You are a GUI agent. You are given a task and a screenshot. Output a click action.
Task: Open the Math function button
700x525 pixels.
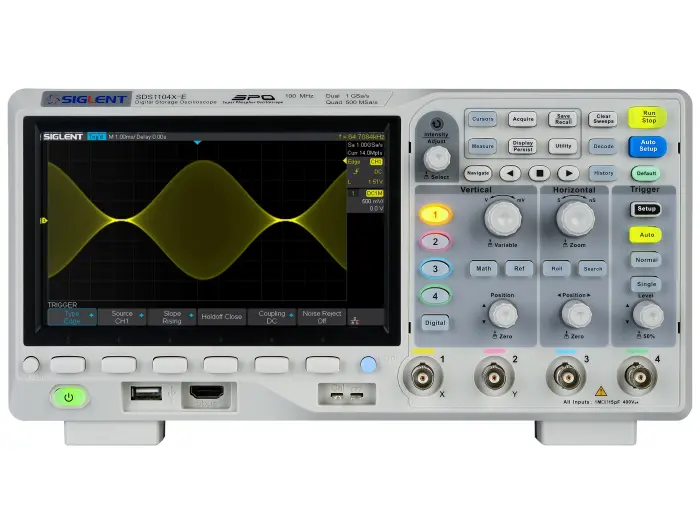coord(483,268)
